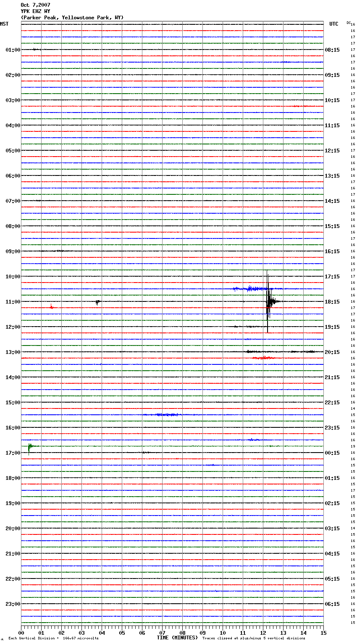This screenshot has height=644, width=357.
Task: Select the 23:00 MST time label
Action: [x=13, y=604]
